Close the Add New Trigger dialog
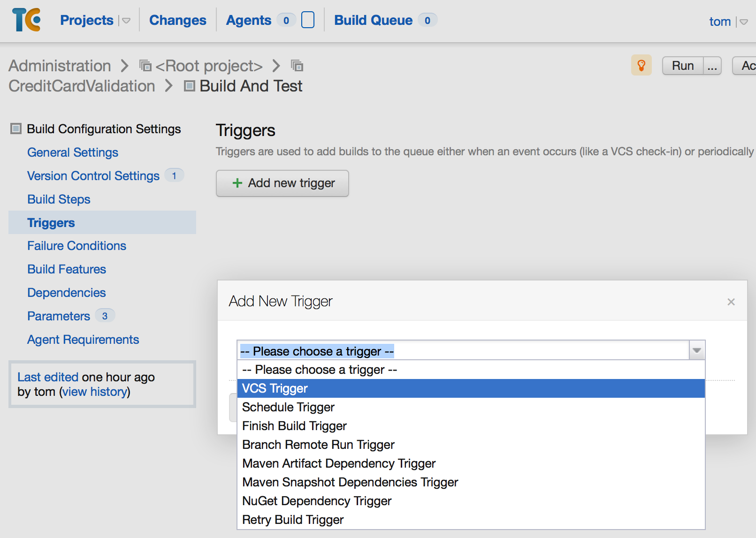Screen dimensions: 756x538 point(731,302)
